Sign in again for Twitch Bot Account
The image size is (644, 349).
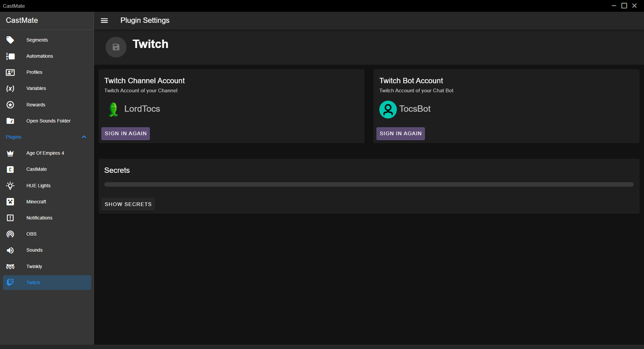click(x=400, y=134)
